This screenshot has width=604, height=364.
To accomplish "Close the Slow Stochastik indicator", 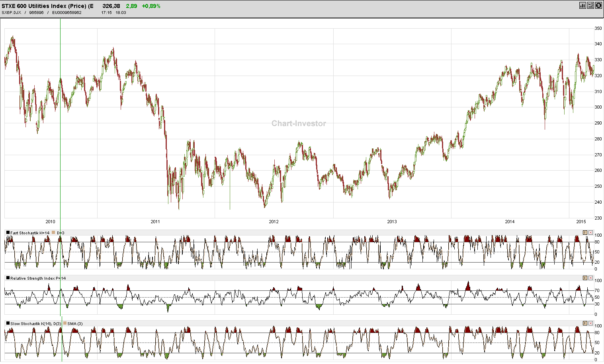I will tap(591, 323).
